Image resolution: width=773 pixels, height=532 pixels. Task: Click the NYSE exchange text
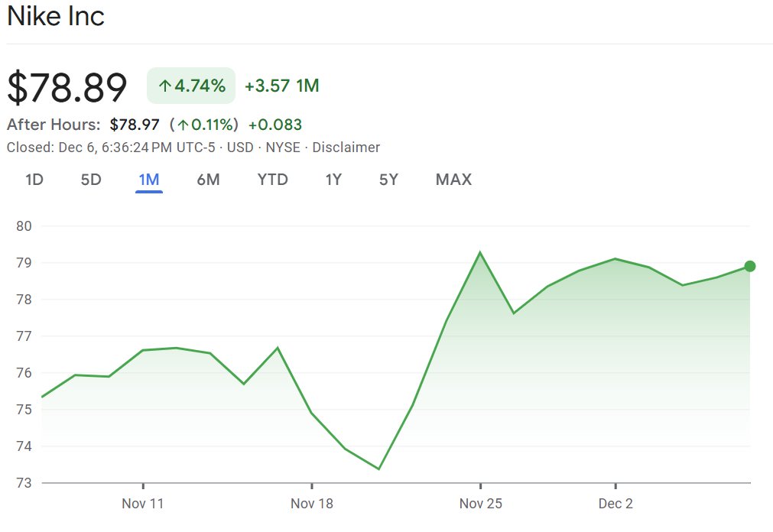[283, 148]
